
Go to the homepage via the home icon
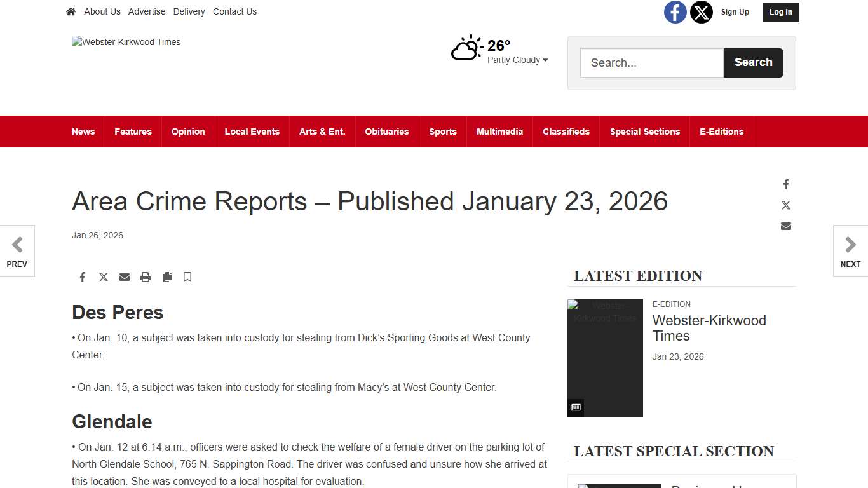point(71,11)
